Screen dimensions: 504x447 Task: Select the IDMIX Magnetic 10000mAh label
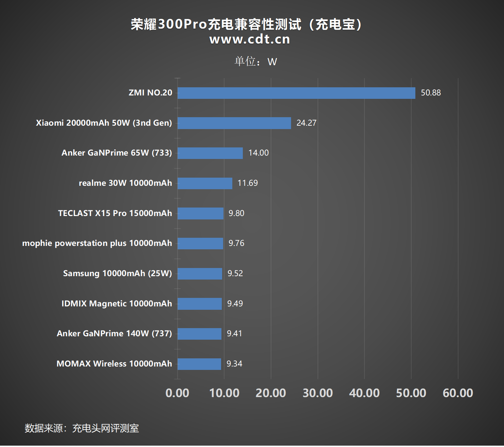[117, 304]
